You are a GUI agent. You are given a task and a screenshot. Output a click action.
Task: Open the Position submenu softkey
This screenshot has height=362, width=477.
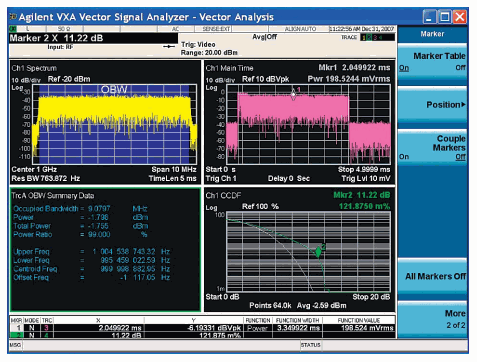click(432, 104)
